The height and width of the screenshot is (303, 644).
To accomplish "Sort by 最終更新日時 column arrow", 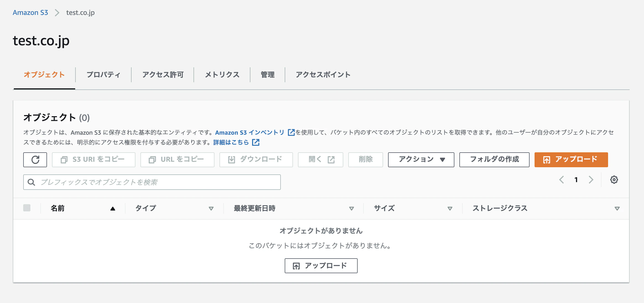I will [x=352, y=209].
